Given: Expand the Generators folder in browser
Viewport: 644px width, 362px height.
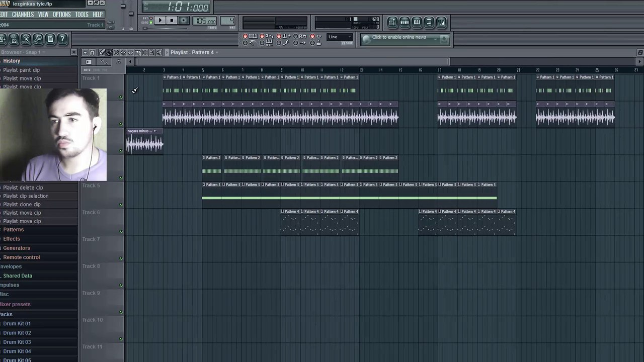Looking at the screenshot, I should tap(17, 248).
